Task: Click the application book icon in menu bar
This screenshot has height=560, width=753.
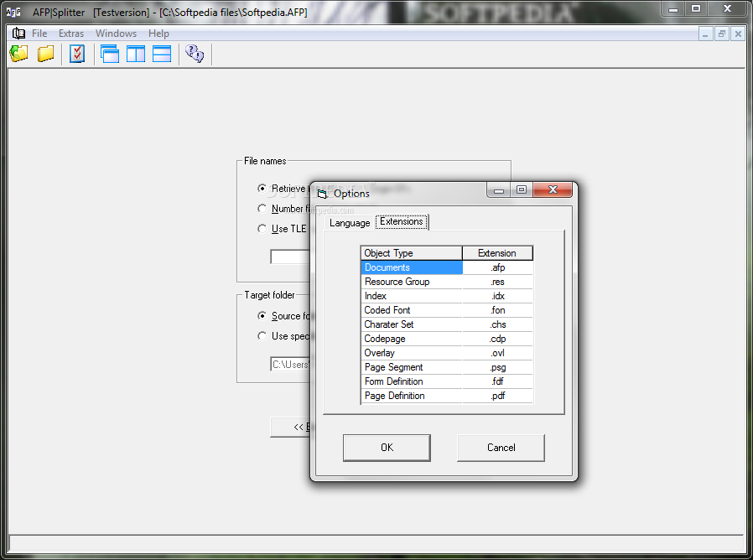Action: click(18, 34)
